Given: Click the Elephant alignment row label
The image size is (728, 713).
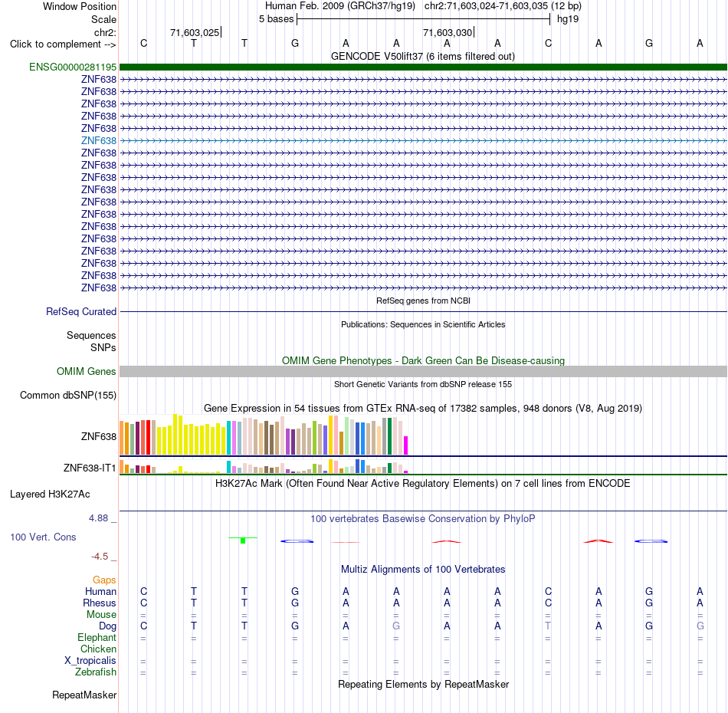Looking at the screenshot, I should [x=97, y=637].
